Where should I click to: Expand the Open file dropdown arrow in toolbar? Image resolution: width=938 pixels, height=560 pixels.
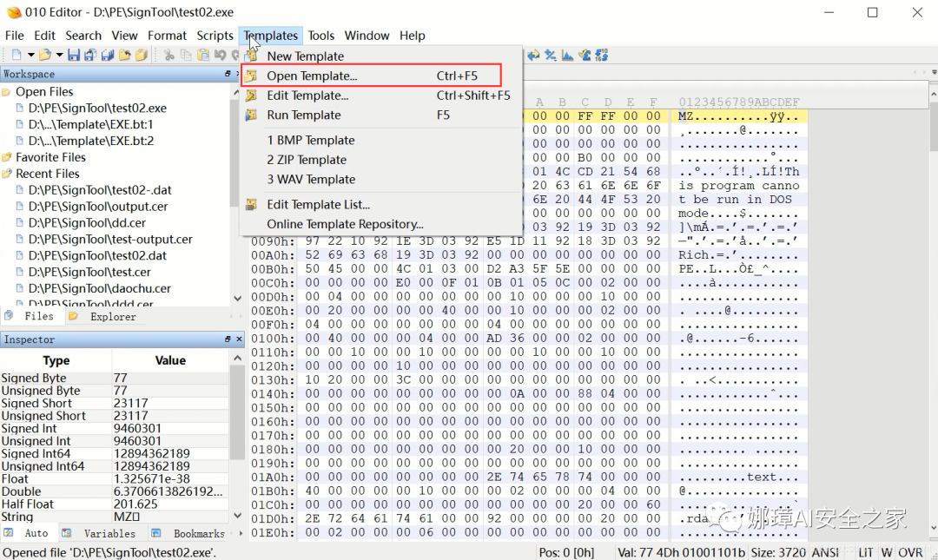[59, 55]
